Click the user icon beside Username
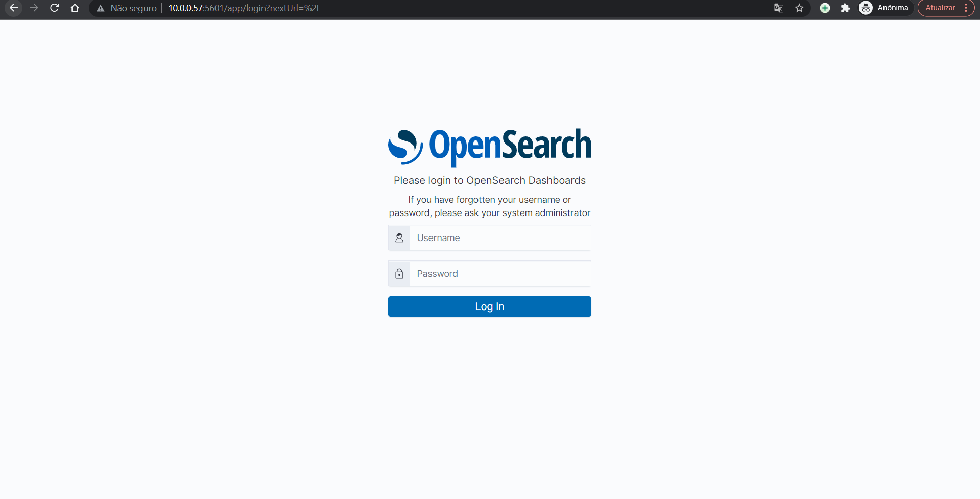The width and height of the screenshot is (980, 499). (399, 238)
